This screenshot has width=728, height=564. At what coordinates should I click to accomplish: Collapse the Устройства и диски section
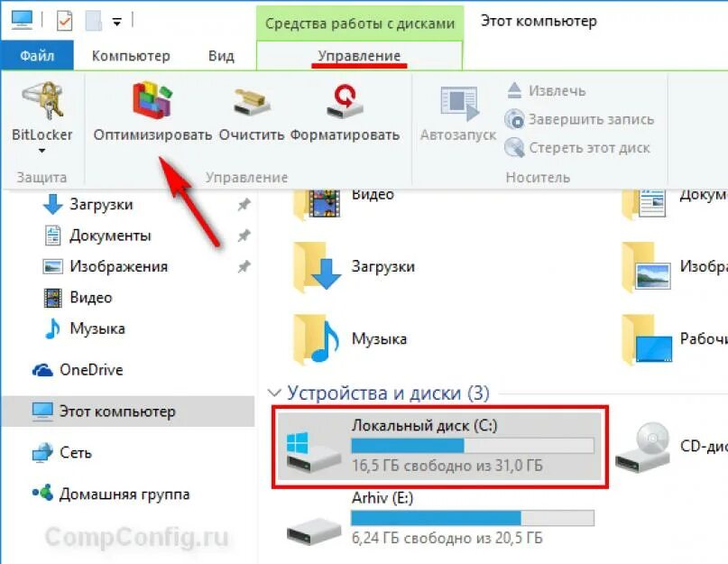click(x=274, y=393)
